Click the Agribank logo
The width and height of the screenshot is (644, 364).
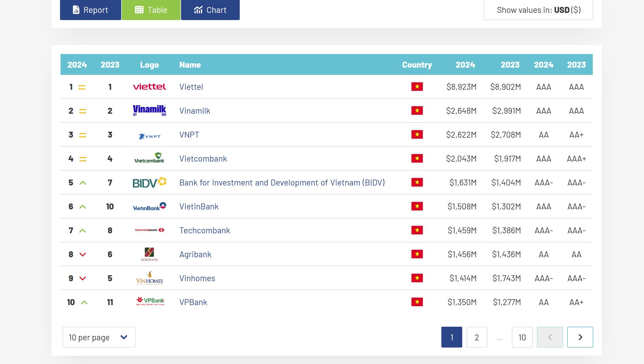pyautogui.click(x=149, y=254)
